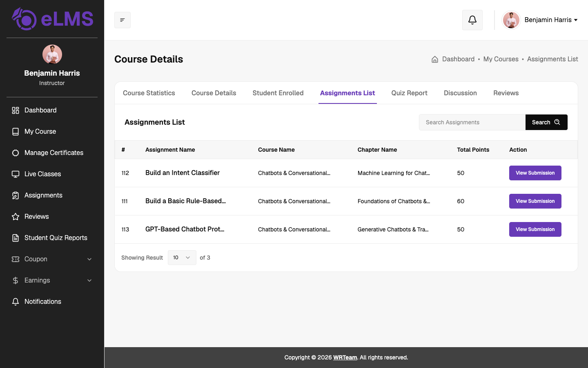Select the Assignments List tab
Image resolution: width=588 pixels, height=368 pixels.
pyautogui.click(x=347, y=93)
